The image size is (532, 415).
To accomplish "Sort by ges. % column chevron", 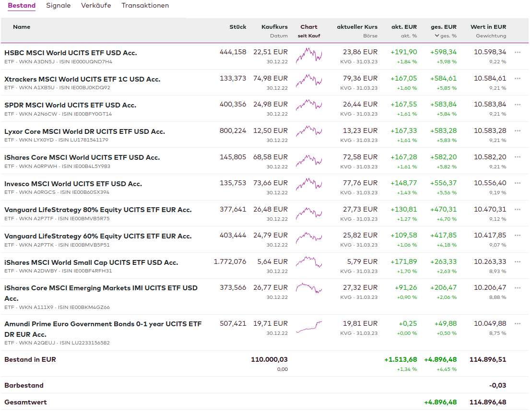I will tap(437, 36).
